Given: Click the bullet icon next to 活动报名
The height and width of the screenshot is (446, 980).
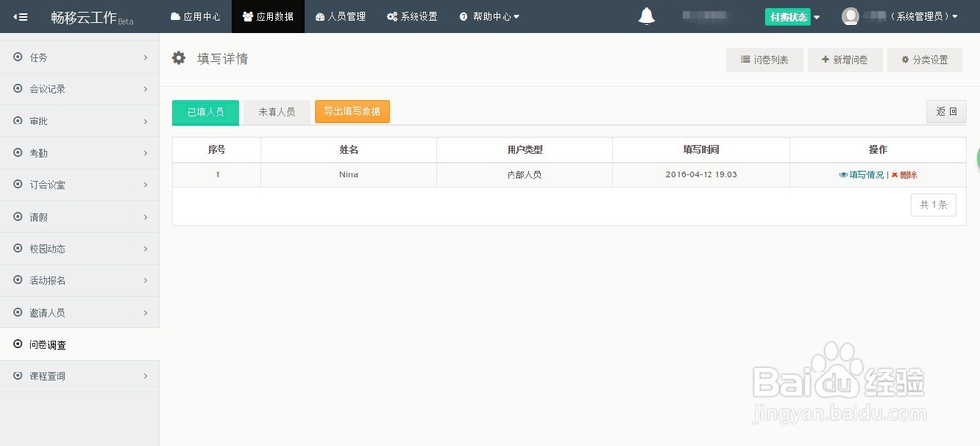Looking at the screenshot, I should (18, 280).
